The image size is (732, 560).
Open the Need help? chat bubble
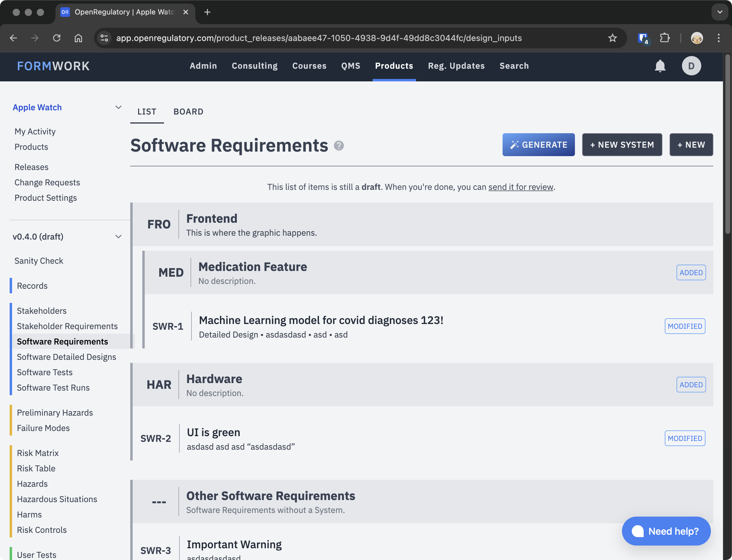(x=666, y=531)
